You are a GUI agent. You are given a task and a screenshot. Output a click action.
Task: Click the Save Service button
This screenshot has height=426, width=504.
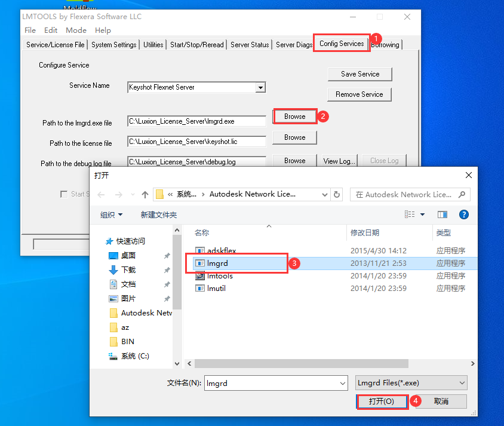(x=360, y=74)
